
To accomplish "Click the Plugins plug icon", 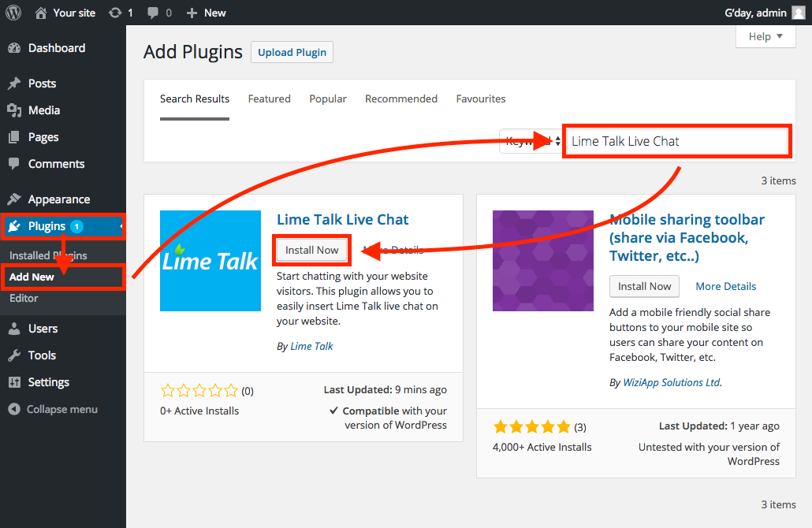I will coord(14,226).
